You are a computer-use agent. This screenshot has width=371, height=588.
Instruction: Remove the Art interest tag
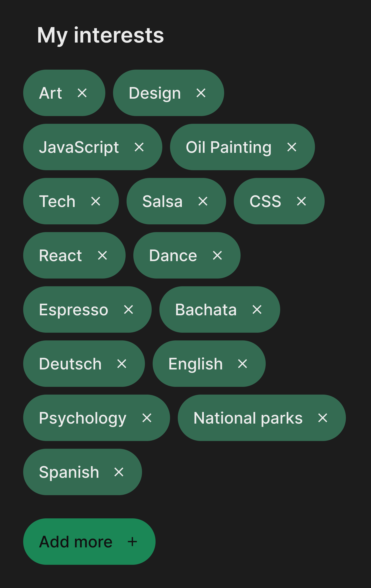(x=82, y=93)
